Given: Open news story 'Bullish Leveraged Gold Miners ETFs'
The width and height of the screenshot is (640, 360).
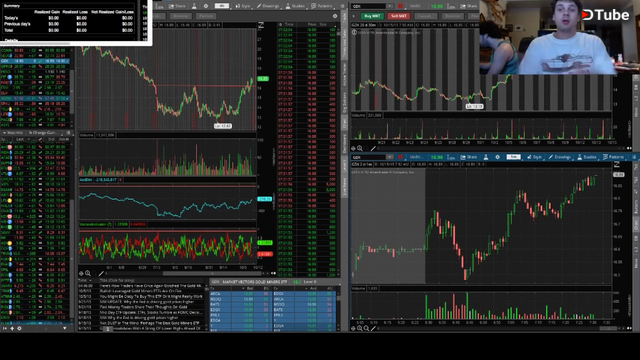Looking at the screenshot, I should (141, 291).
